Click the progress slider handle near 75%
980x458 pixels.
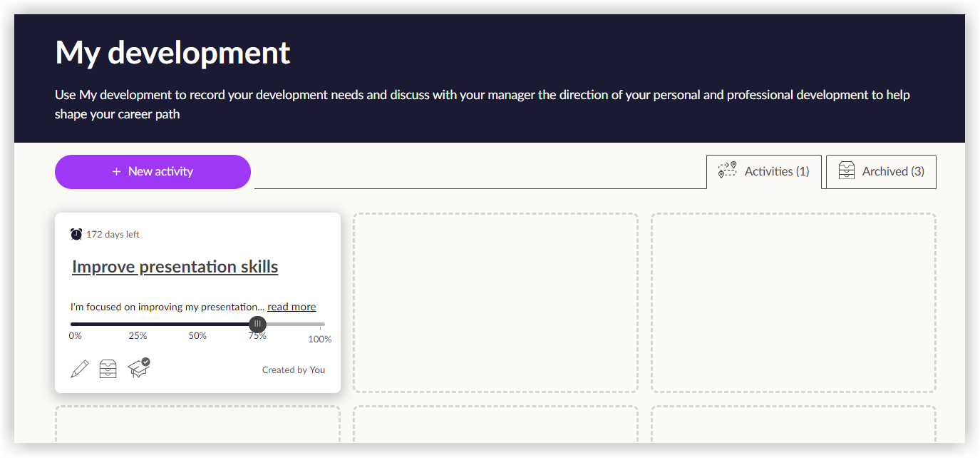257,323
